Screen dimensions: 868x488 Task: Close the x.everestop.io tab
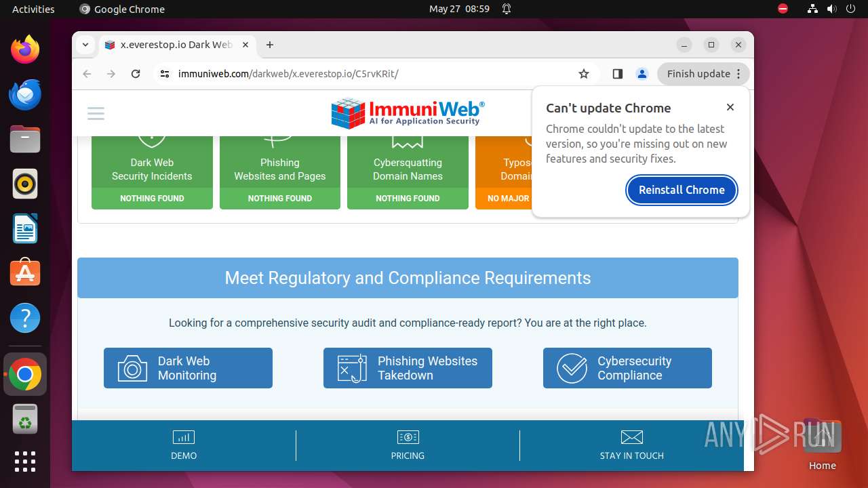245,45
